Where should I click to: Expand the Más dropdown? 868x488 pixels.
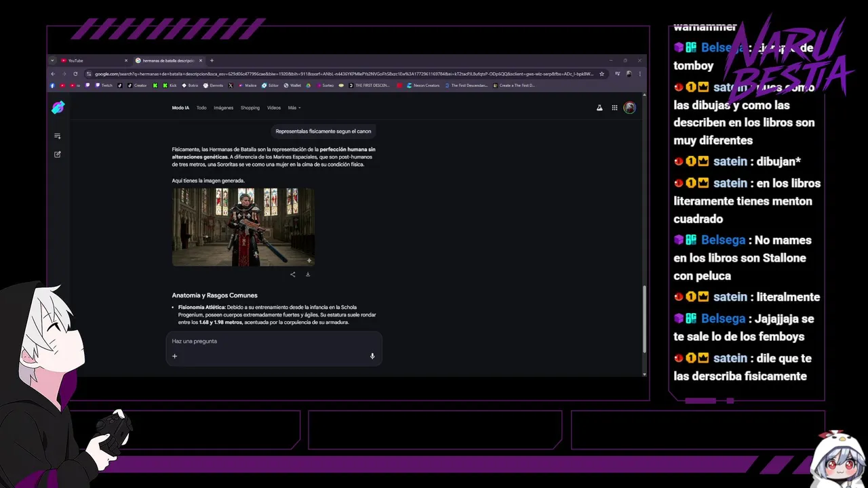point(294,108)
